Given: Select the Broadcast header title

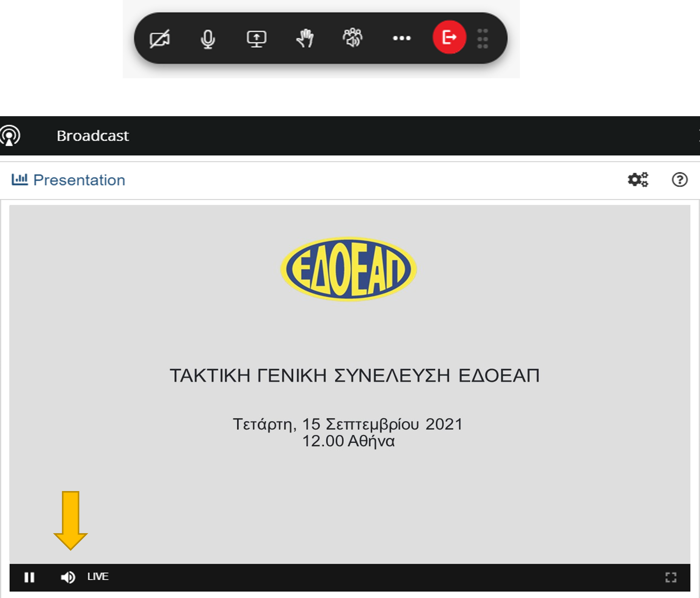Looking at the screenshot, I should [x=93, y=136].
